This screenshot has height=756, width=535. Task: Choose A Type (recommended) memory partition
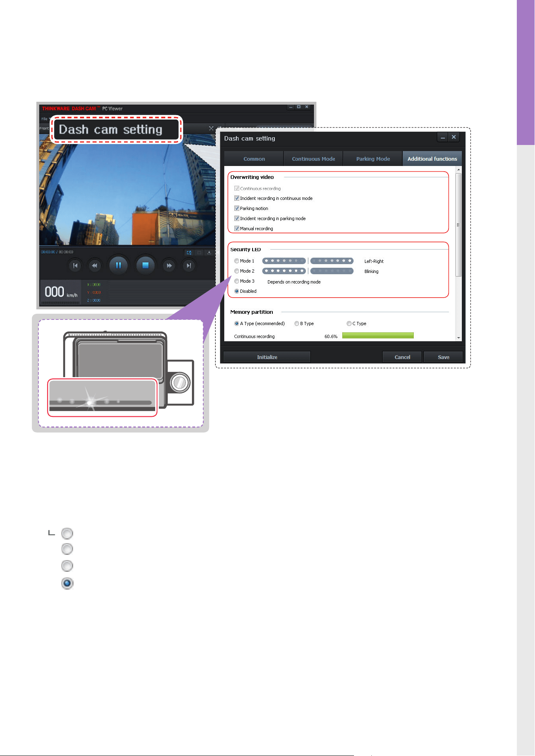[x=237, y=323]
